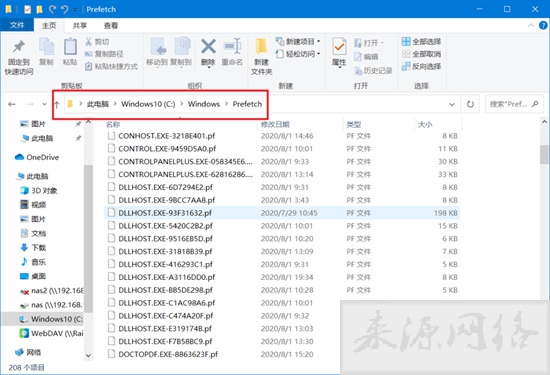Switch to the Share (共享) tab
The image size is (550, 375).
point(80,25)
